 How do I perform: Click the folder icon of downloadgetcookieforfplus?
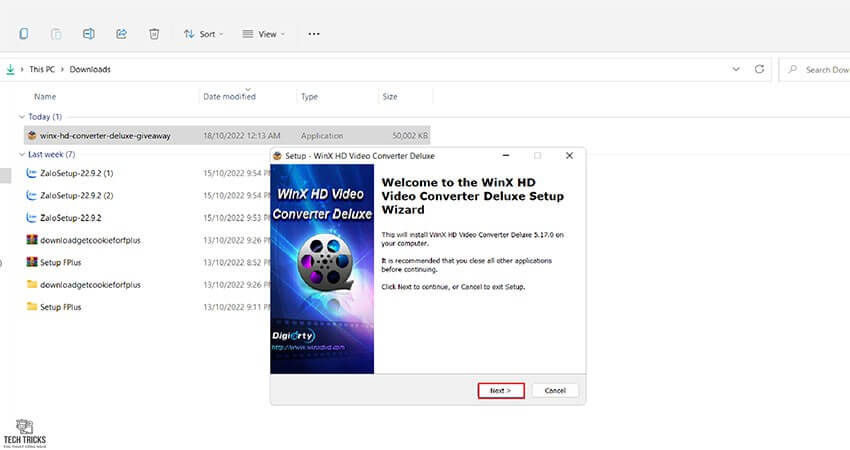[x=32, y=285]
